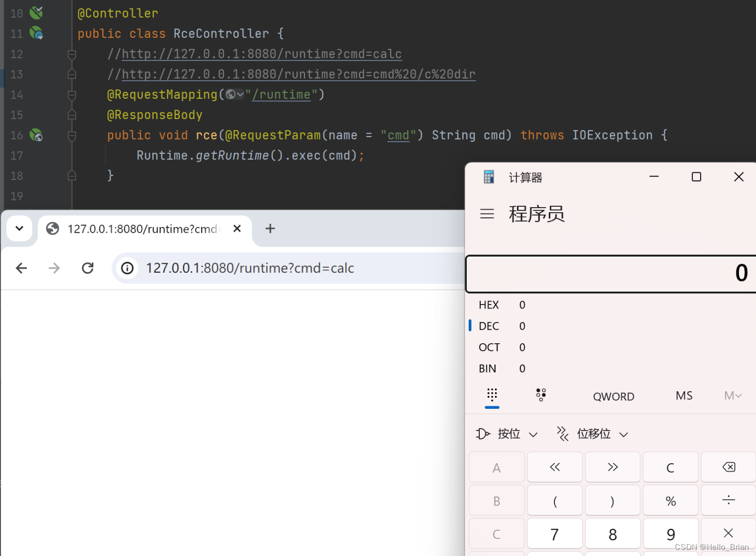Click the browser address bar URL
The image size is (756, 556).
point(250,268)
